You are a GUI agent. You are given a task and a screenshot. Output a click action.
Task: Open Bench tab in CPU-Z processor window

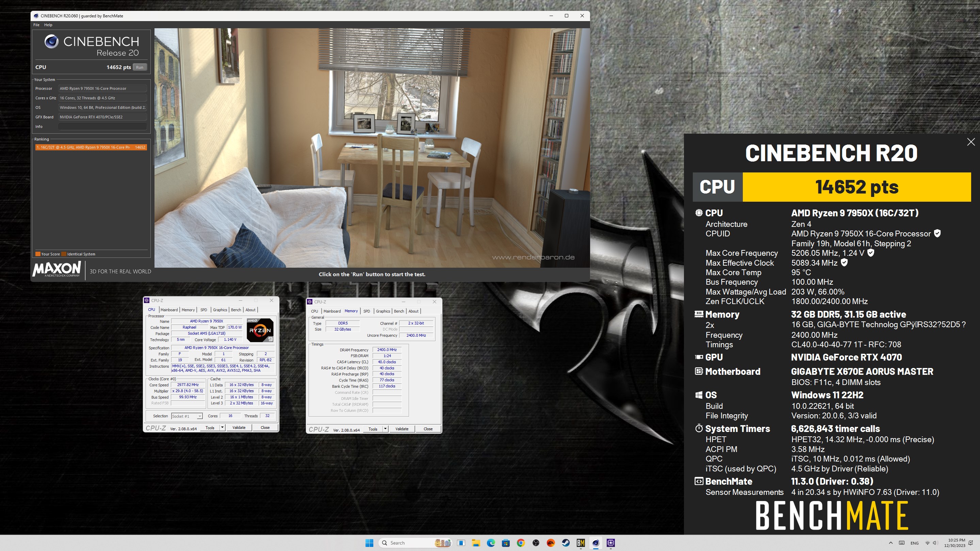(236, 310)
